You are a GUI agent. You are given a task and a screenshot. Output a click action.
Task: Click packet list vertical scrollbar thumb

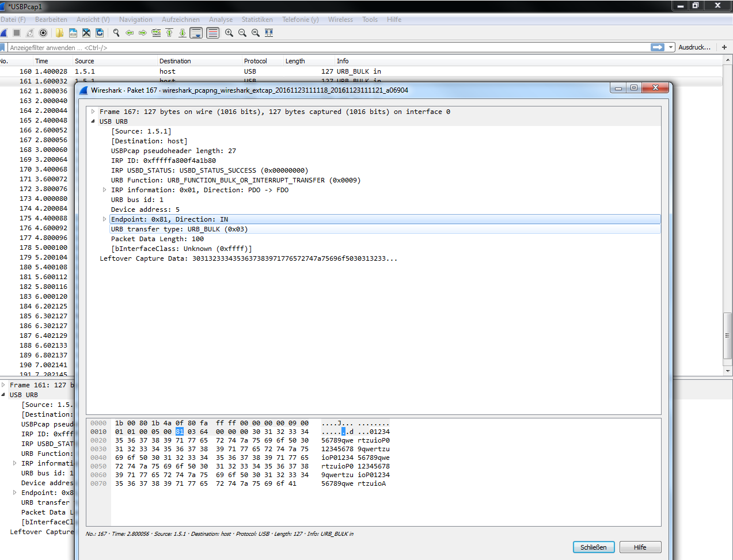[x=728, y=335]
